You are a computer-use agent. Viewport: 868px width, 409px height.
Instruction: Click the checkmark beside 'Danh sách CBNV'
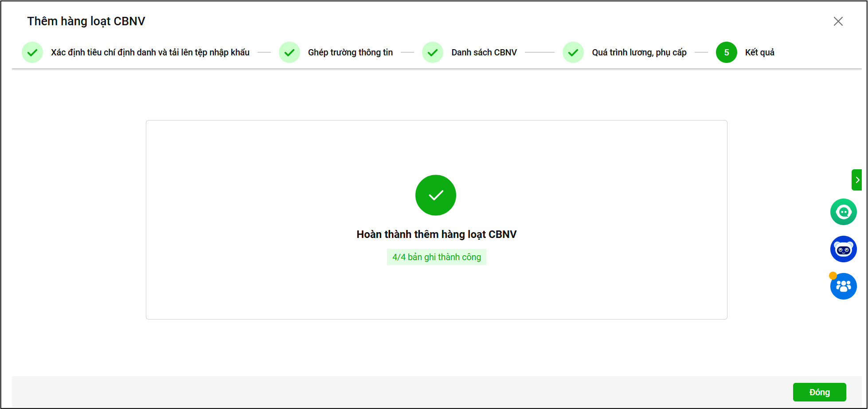tap(433, 52)
